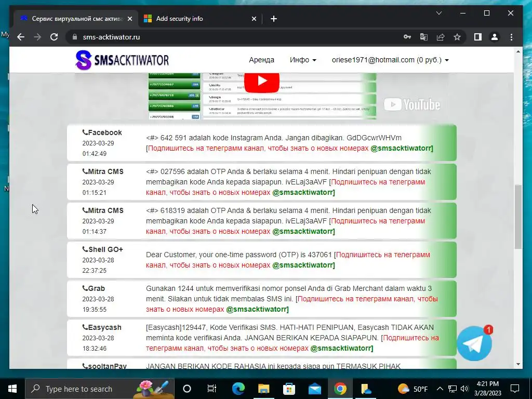532x399 pixels.
Task: Open the notification center icon
Action: (515, 389)
